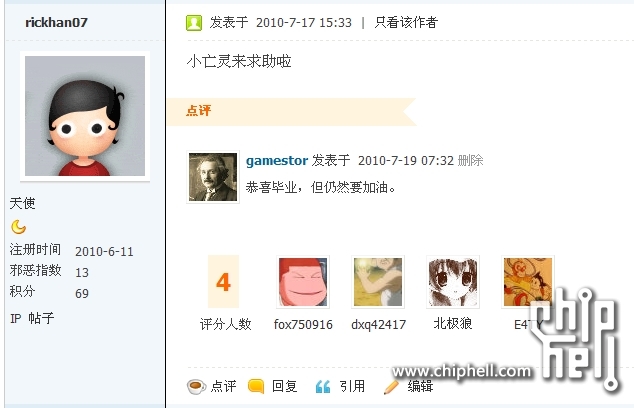Click the coffee cup 点评 icon
This screenshot has width=634, height=408.
[197, 387]
